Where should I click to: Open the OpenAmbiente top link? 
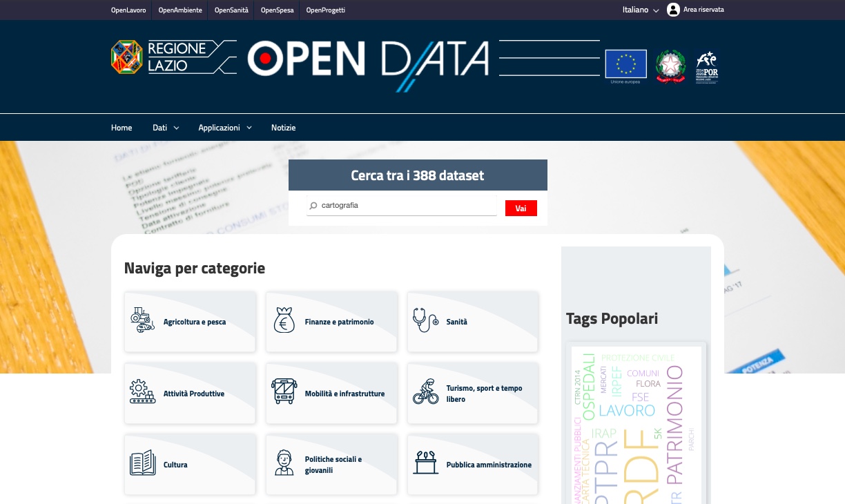click(x=180, y=10)
